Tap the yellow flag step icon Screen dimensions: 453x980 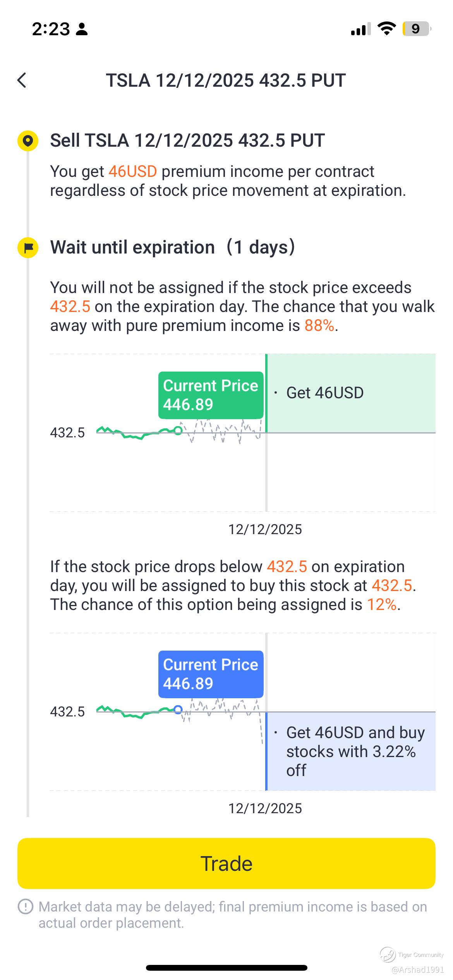pyautogui.click(x=28, y=247)
